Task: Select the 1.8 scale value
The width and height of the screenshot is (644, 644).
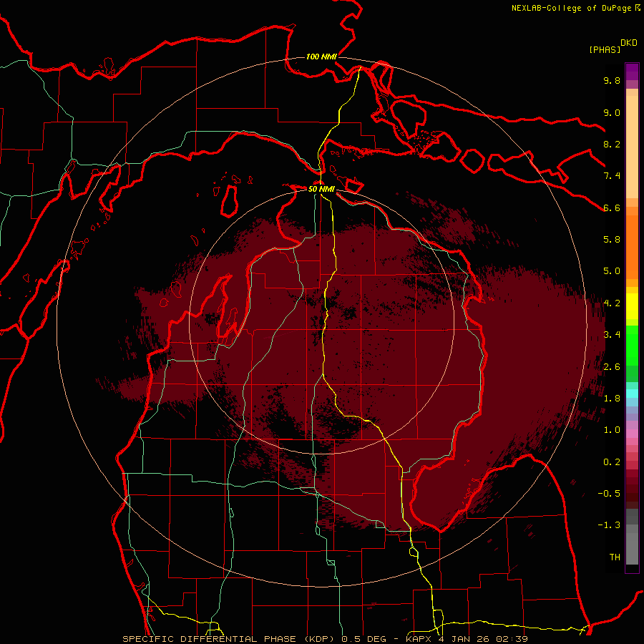Action: tap(612, 399)
